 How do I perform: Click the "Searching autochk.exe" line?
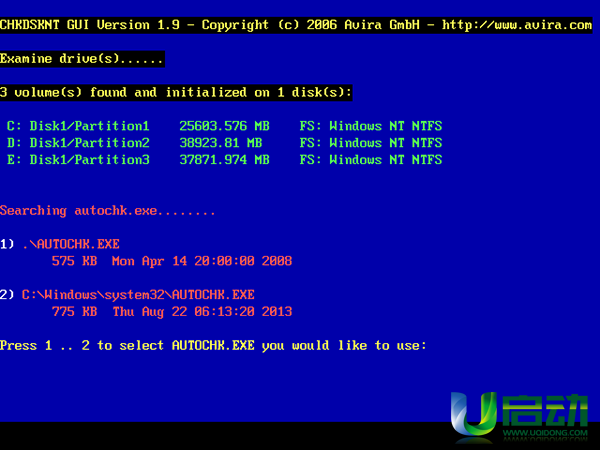click(108, 211)
